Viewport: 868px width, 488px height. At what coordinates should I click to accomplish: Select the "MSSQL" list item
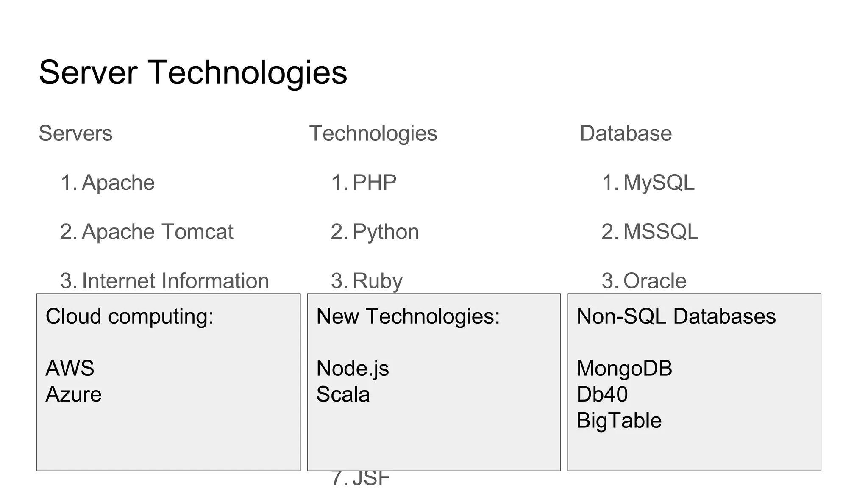click(661, 232)
